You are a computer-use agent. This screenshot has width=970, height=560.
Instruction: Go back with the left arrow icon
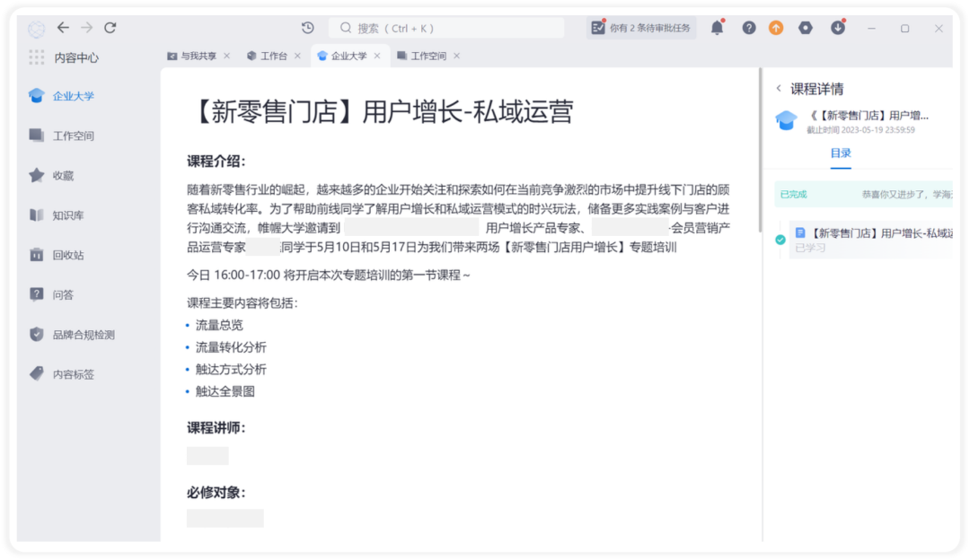63,28
